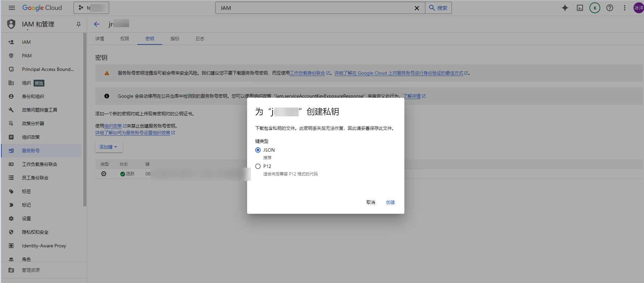Open the 添加键 dropdown button
Viewport: 644px width, 283px height.
[x=109, y=147]
